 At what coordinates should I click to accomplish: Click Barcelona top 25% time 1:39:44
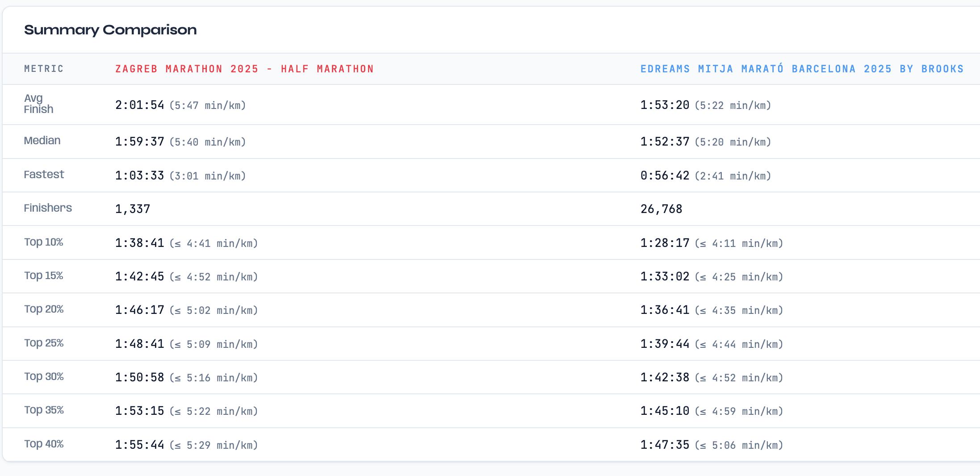click(x=665, y=344)
